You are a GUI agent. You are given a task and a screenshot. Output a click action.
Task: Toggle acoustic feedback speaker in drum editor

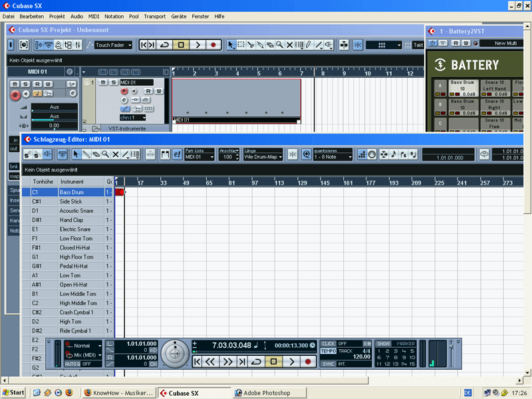pos(47,155)
